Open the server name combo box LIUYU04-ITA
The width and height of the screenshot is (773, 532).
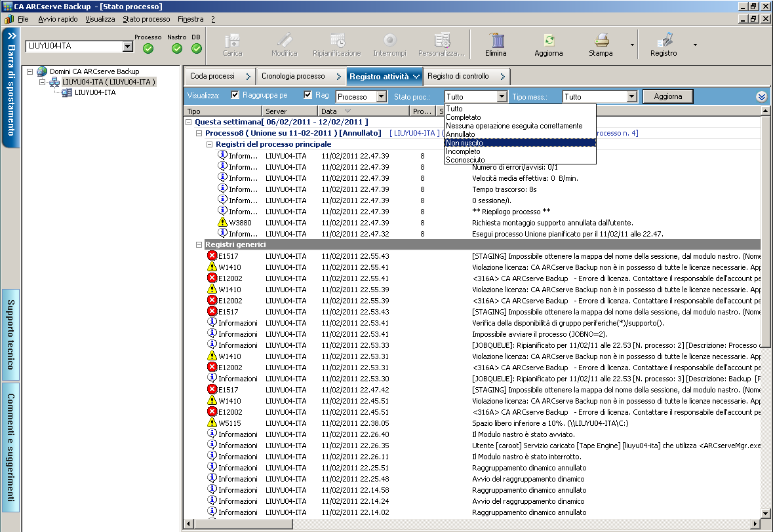point(127,47)
